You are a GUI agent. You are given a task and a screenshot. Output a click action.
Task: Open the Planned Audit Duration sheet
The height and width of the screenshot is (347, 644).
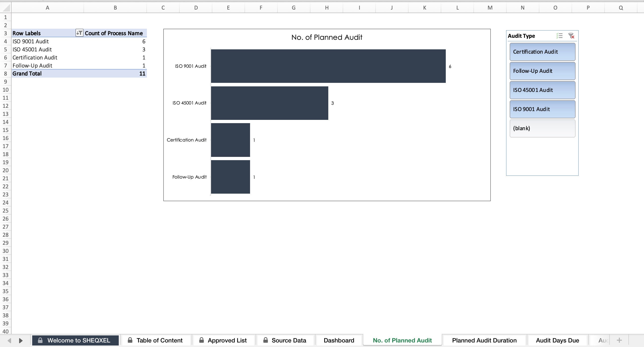tap(484, 340)
